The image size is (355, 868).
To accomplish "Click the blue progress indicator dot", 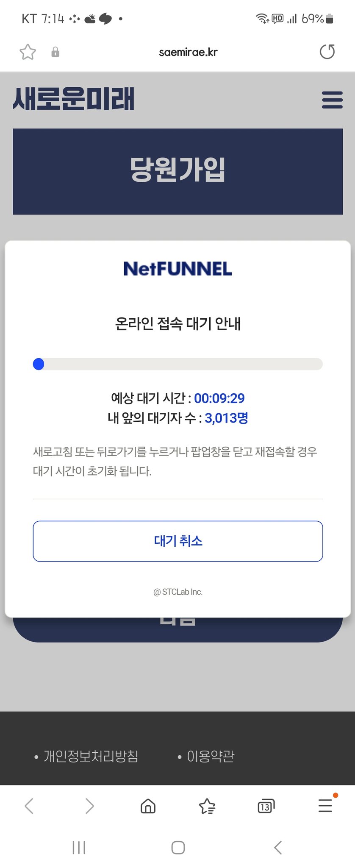I will coord(39,364).
